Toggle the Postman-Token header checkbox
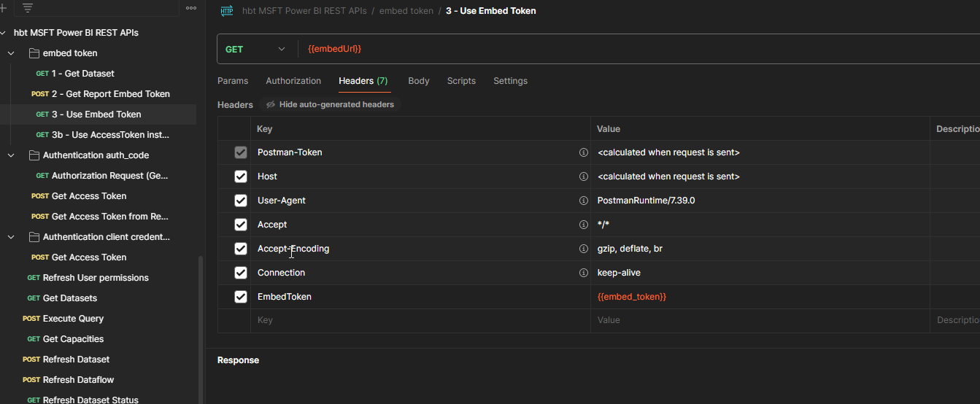 coord(241,152)
